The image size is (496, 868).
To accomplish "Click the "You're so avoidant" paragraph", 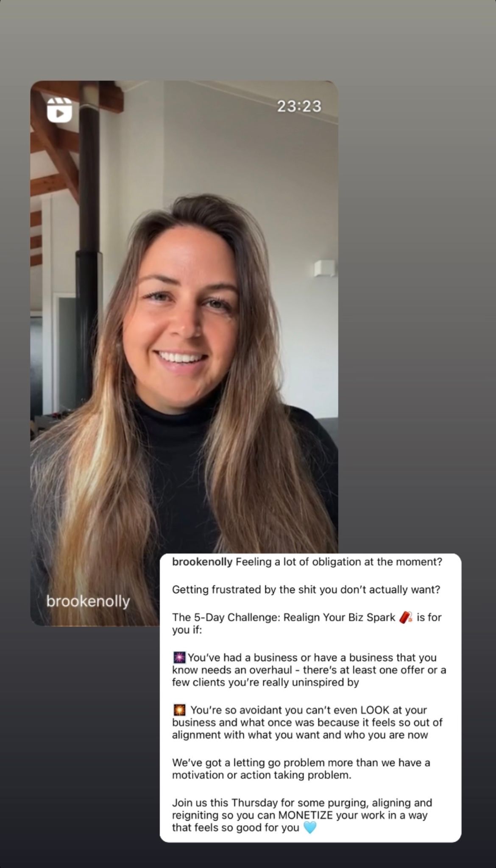I will (307, 722).
